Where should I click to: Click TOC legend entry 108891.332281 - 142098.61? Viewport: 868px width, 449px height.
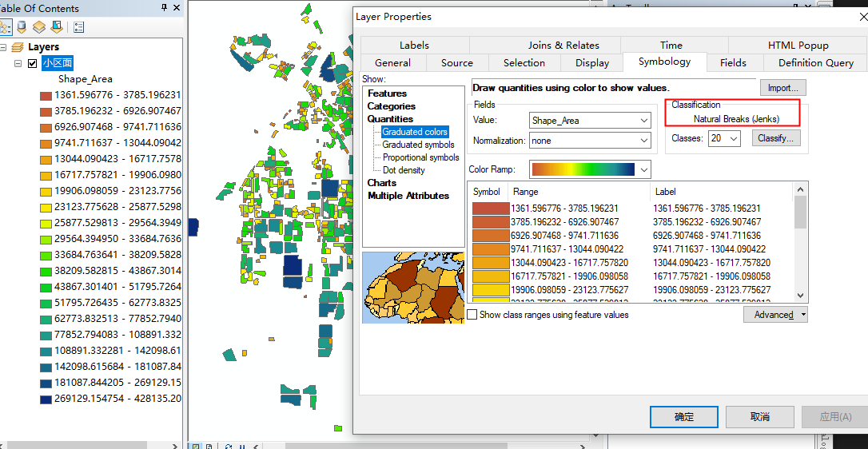pos(117,351)
